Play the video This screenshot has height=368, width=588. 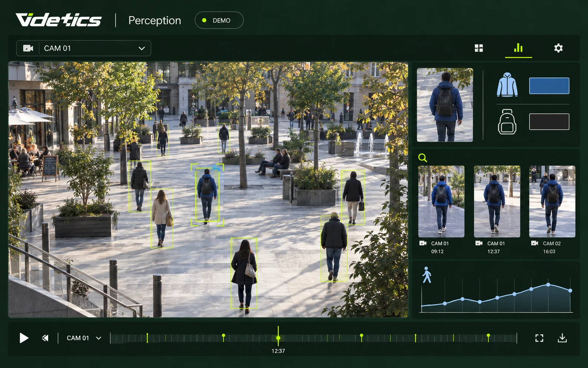click(x=24, y=338)
